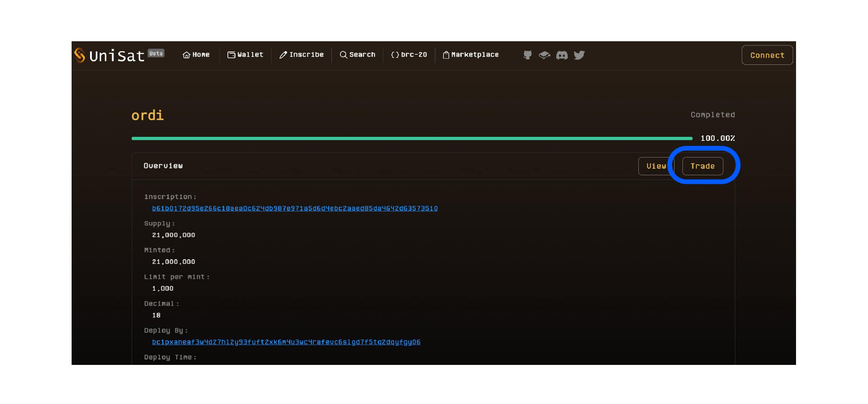Viewport: 868px width, 404px height.
Task: Click the View button
Action: (x=656, y=166)
